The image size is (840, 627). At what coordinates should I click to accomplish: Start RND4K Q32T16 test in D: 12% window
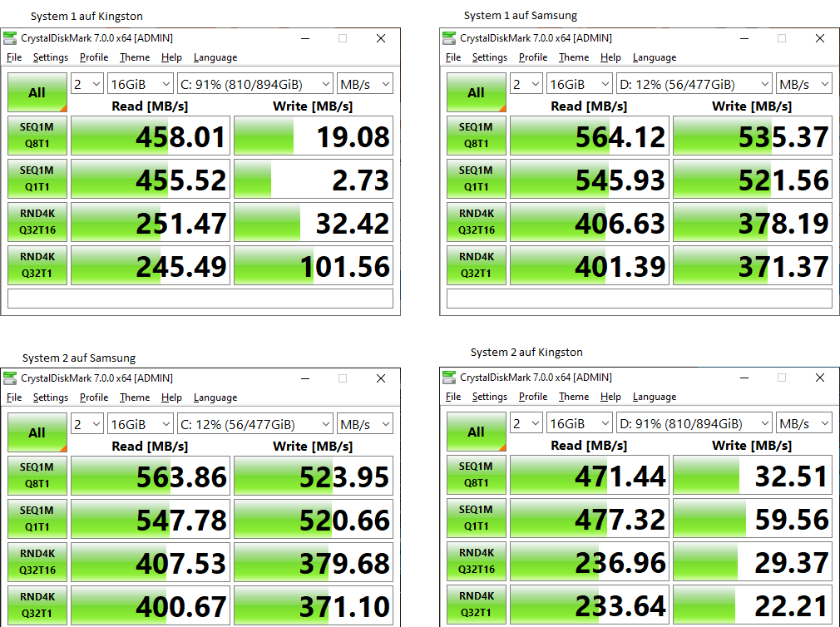[x=477, y=222]
